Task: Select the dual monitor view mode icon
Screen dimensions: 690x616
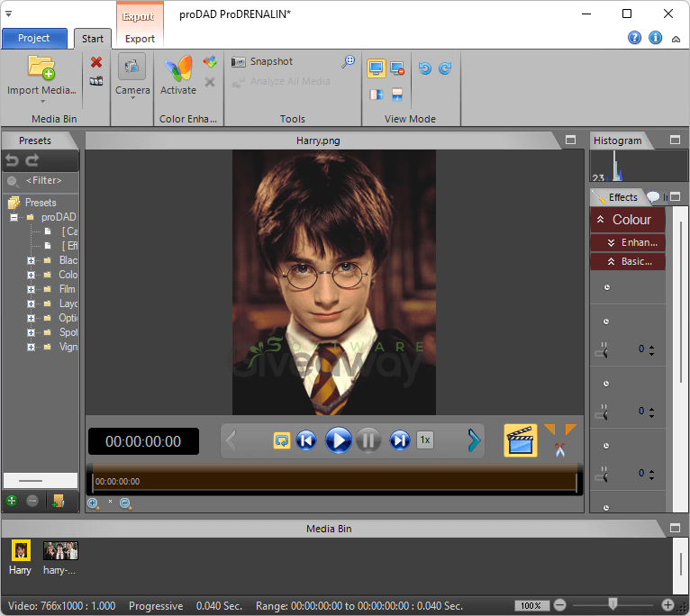Action: [x=397, y=68]
